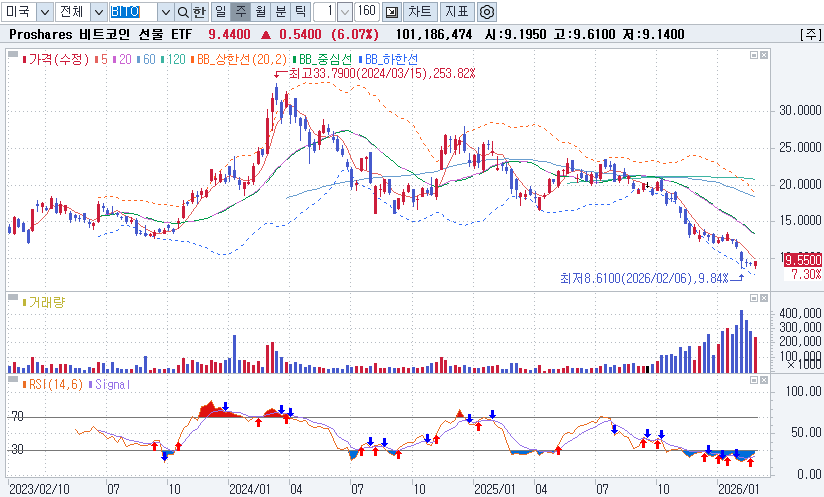Viewport: 824px width, 497px height.
Task: Open the chart settings gear icon
Action: (487, 12)
